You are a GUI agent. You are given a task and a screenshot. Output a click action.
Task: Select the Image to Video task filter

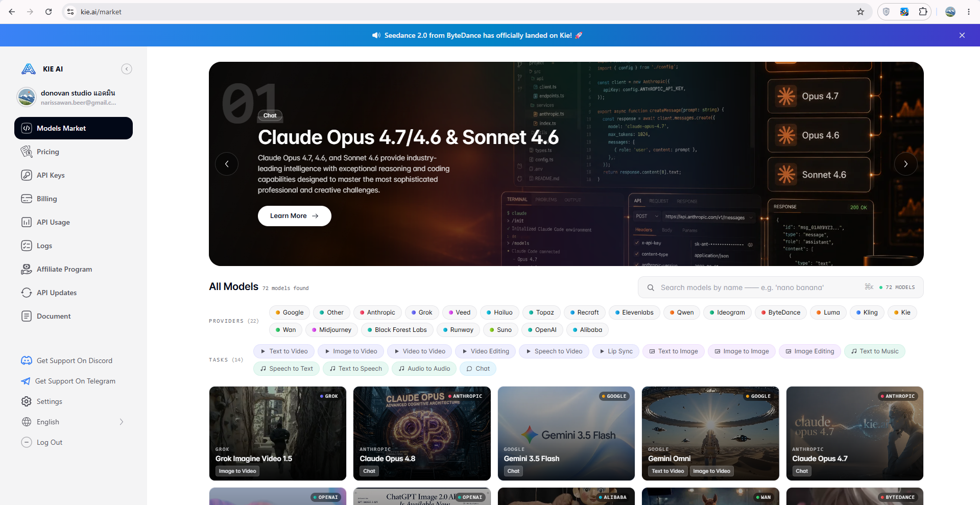tap(351, 351)
